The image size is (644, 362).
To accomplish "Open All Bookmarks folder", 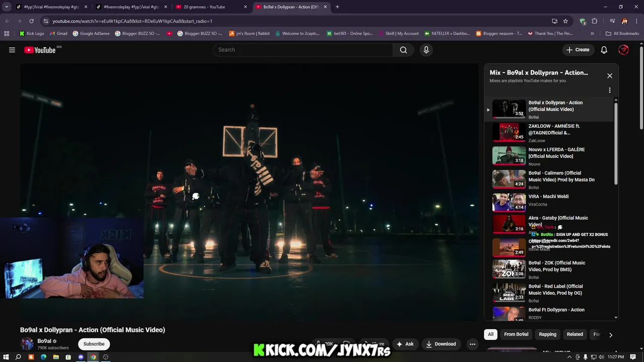I will coord(622,34).
